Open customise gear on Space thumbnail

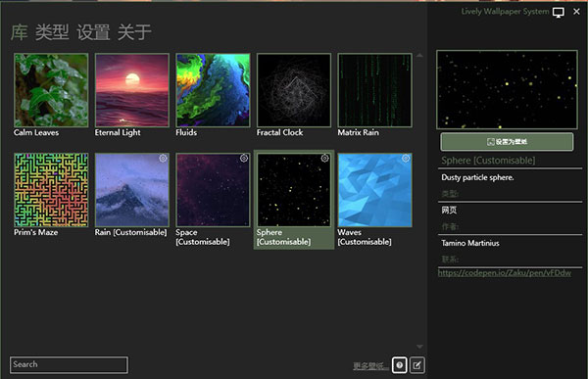pyautogui.click(x=244, y=159)
